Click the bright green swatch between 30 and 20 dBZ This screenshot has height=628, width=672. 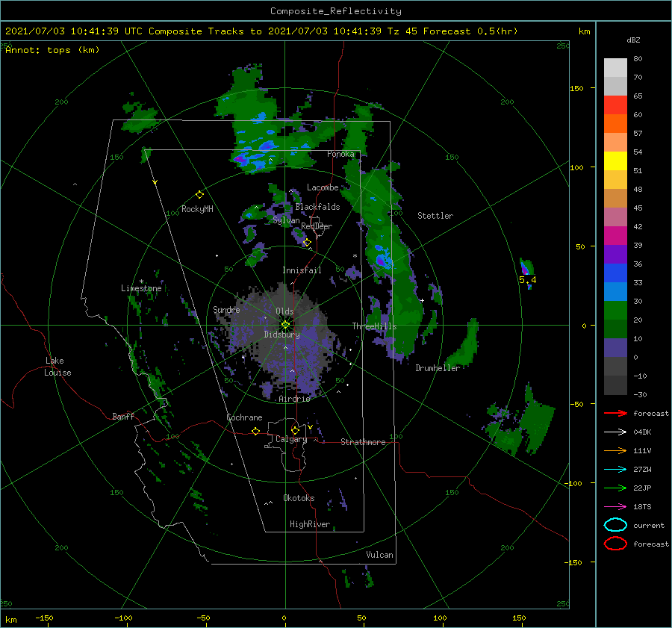(x=615, y=311)
